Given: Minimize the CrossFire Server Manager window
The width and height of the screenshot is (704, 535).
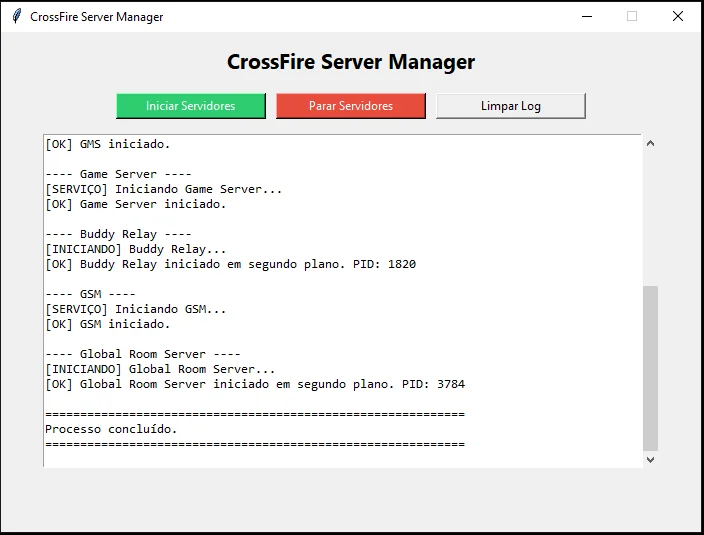Looking at the screenshot, I should (x=587, y=16).
